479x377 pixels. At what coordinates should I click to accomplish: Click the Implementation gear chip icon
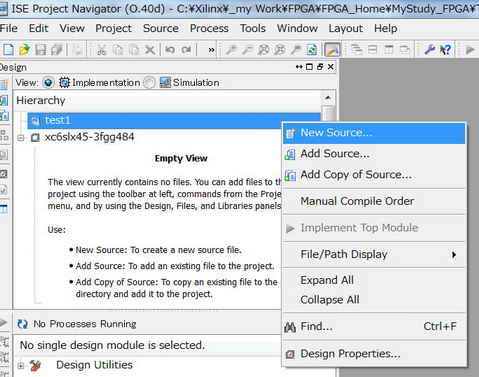tap(64, 82)
